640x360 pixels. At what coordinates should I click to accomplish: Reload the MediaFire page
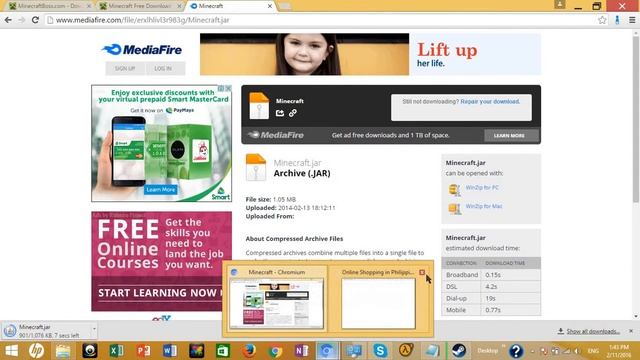click(35, 20)
